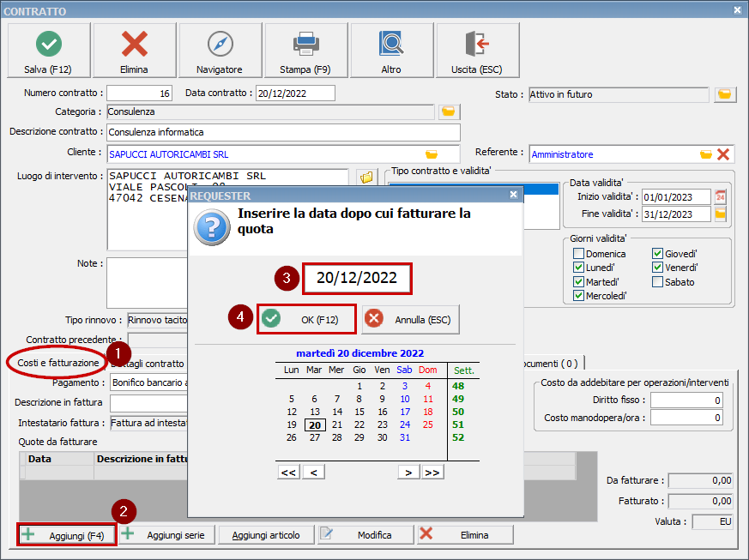
Task: Click the Aggiungi (F4) button
Action: [x=67, y=535]
